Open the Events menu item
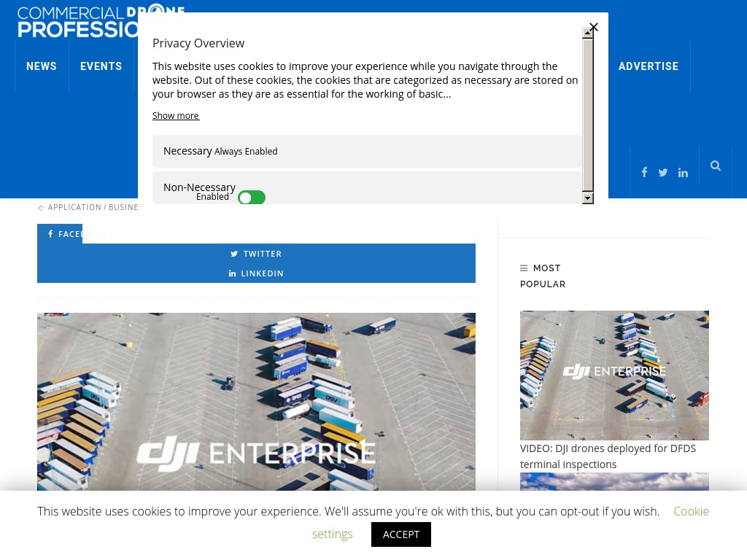The image size is (747, 560). coord(101,66)
